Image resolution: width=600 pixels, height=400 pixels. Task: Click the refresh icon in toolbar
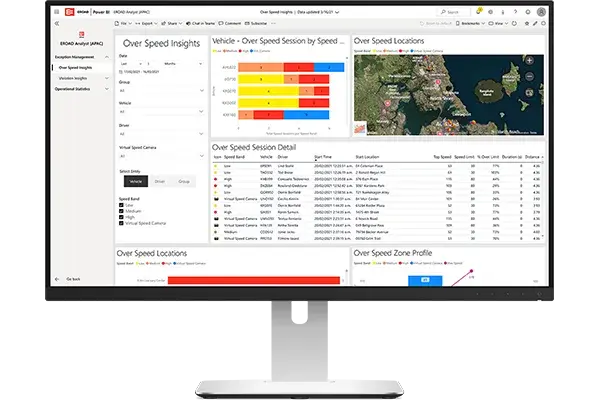pyautogui.click(x=514, y=23)
